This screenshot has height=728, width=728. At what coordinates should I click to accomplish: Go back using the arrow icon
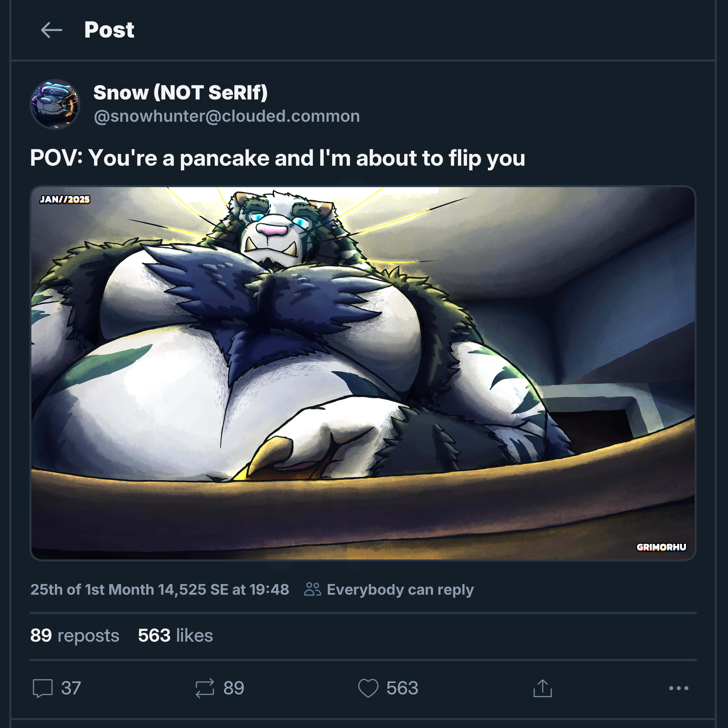[52, 30]
